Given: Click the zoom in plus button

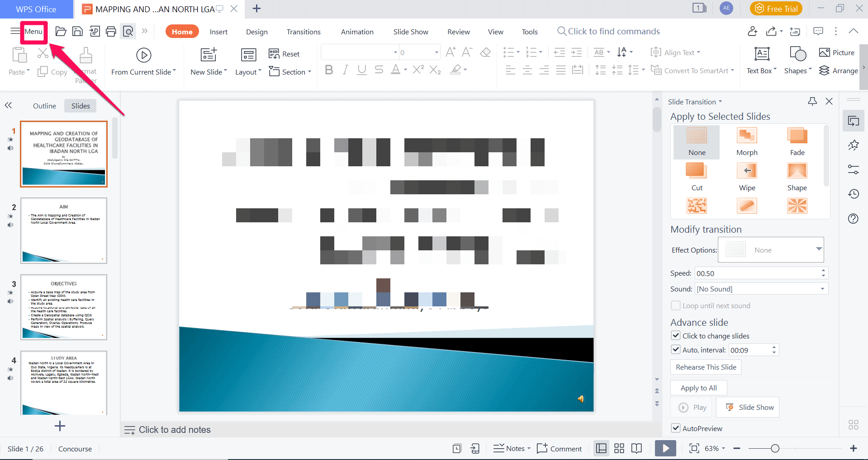Looking at the screenshot, I should click(x=853, y=448).
